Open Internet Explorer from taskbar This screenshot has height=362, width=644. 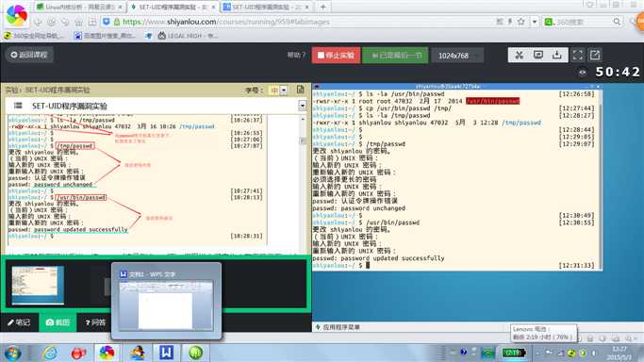(49, 353)
